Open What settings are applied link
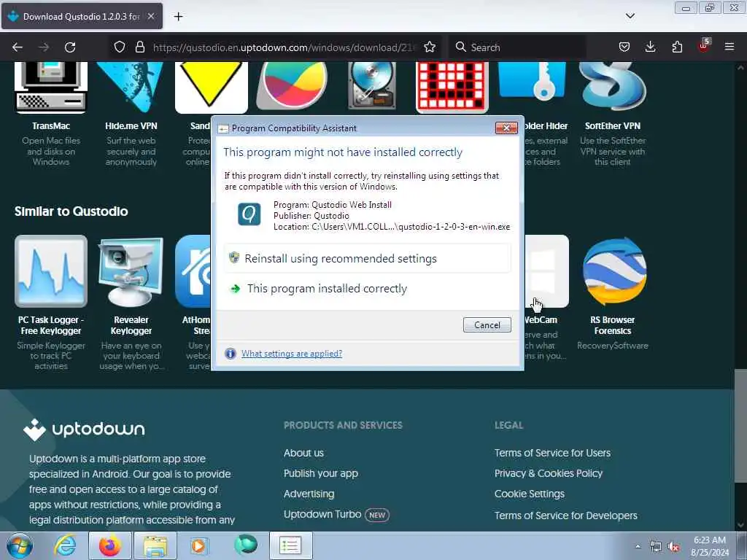Screen dimensions: 747x560 pos(292,354)
